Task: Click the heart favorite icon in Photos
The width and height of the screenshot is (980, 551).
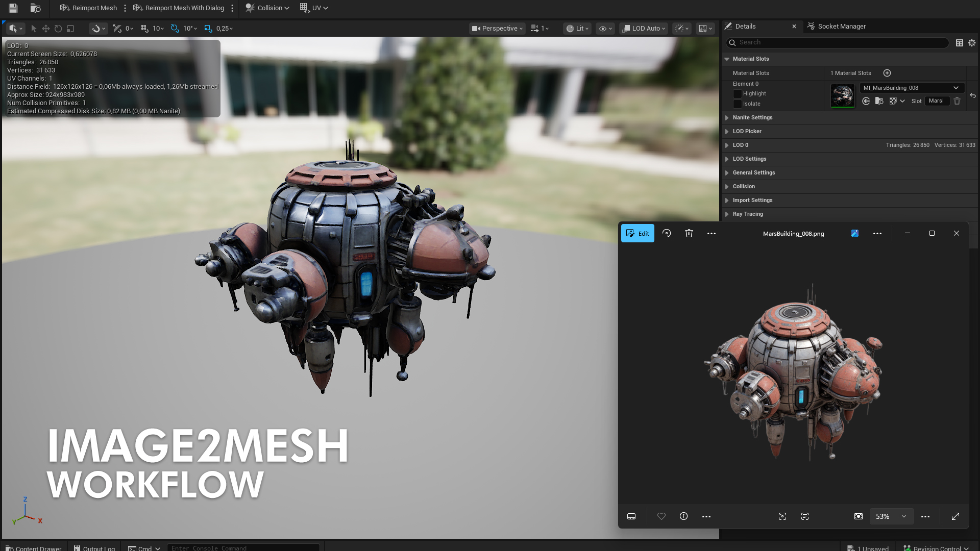Action: click(x=661, y=516)
